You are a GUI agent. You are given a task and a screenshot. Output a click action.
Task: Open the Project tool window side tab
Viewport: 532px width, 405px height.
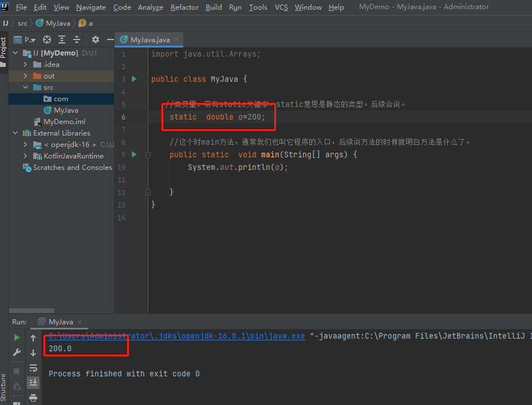pyautogui.click(x=3, y=51)
